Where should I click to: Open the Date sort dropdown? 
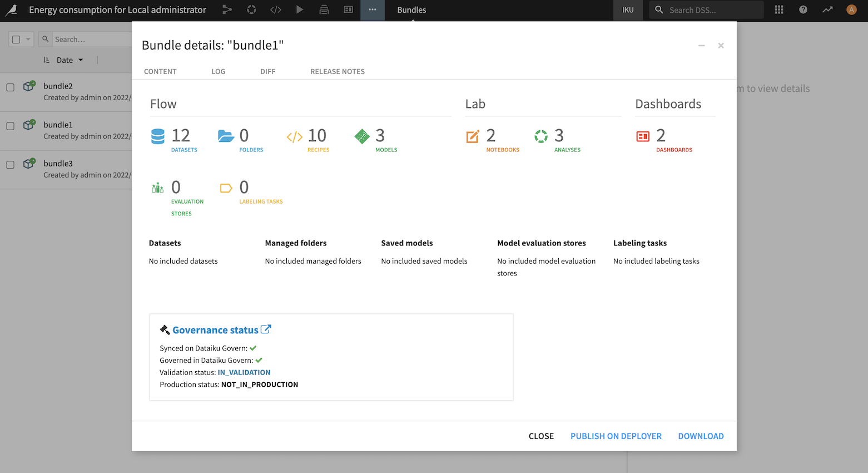[x=70, y=60]
